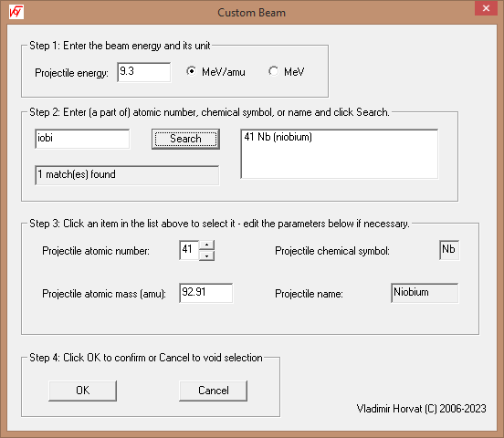Click the Search button
Screen dimensions: 504x438
185,139
